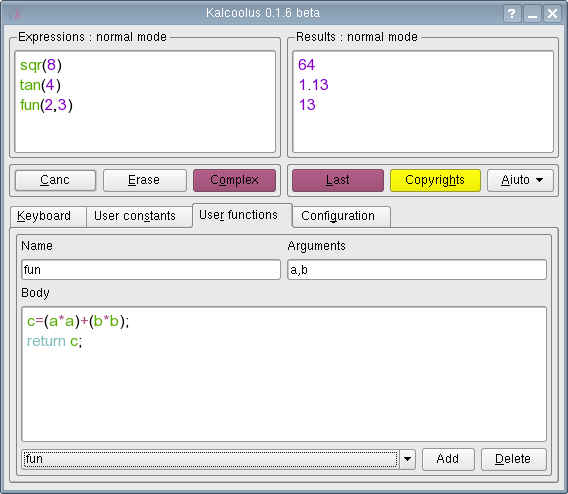The image size is (568, 494).
Task: Toggle the Complex mode button
Action: [x=234, y=180]
